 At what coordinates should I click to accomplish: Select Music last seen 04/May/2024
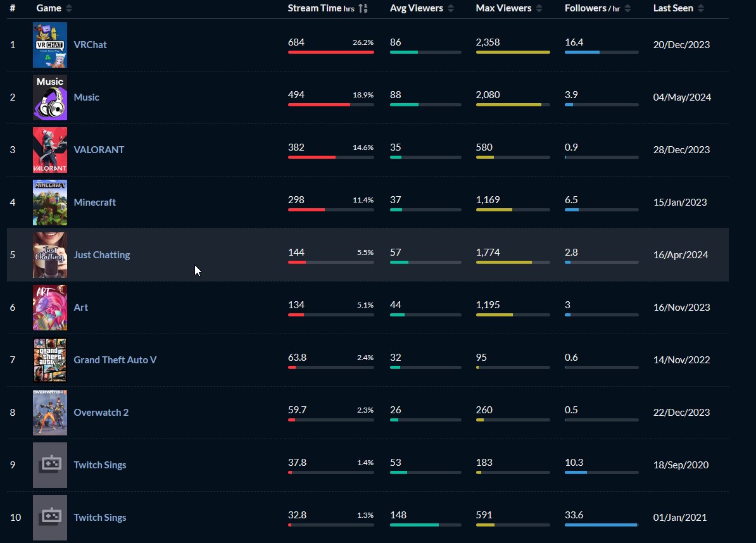tap(682, 97)
